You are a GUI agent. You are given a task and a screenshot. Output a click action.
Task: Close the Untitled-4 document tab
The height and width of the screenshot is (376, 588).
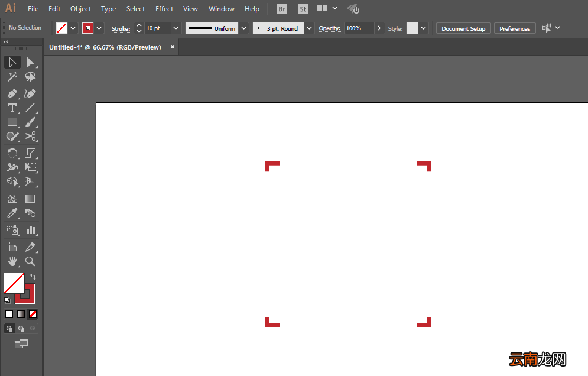173,47
